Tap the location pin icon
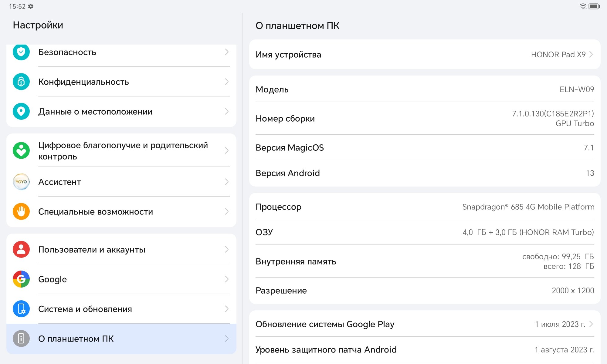 coord(21,111)
